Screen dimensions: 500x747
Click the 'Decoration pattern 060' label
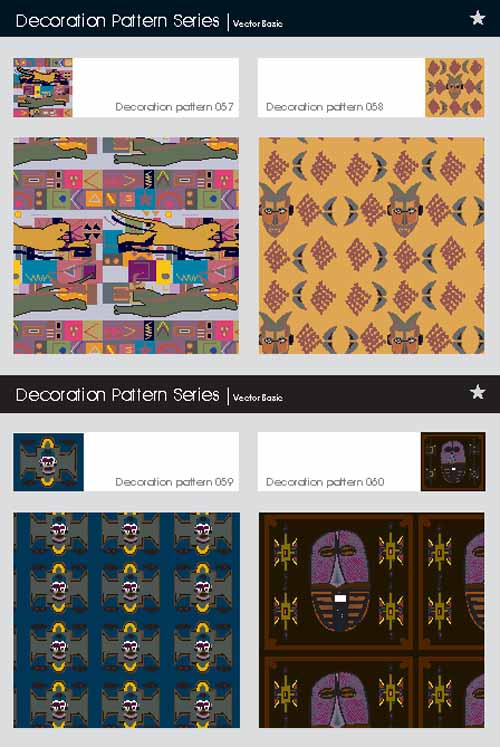point(325,482)
